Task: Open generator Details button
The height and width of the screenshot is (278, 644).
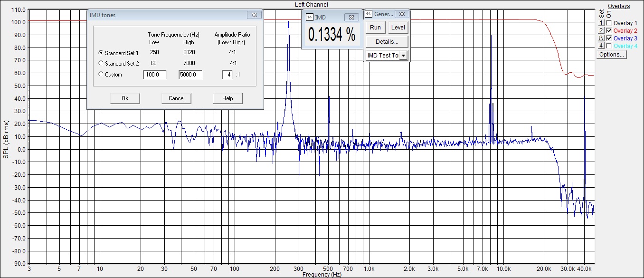Action: tap(387, 42)
